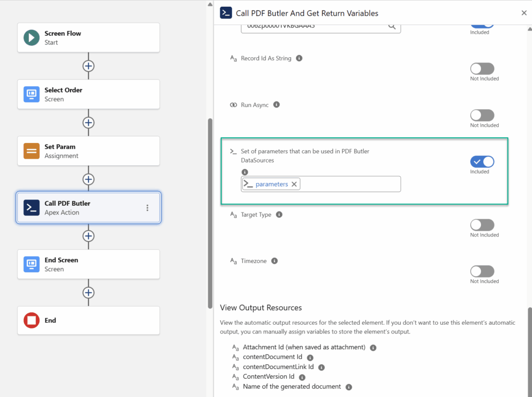Toggle the Target Type include switch

click(482, 225)
